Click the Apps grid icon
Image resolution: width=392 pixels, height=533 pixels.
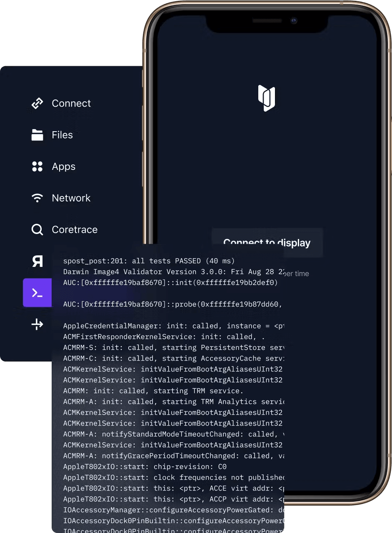pyautogui.click(x=37, y=166)
